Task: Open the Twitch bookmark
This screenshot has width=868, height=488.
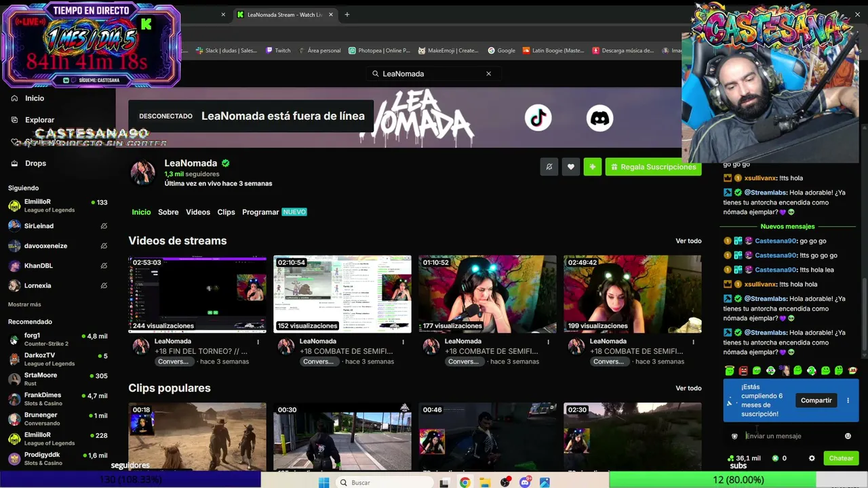Action: (x=278, y=50)
